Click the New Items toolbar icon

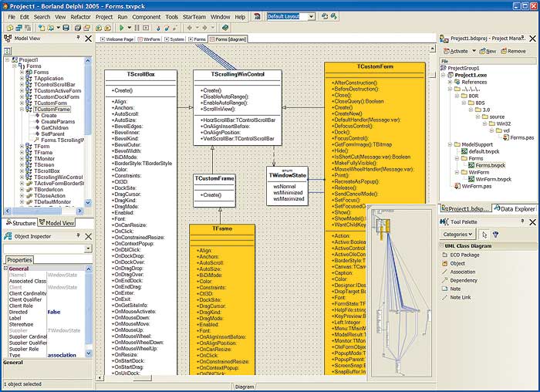[42, 28]
